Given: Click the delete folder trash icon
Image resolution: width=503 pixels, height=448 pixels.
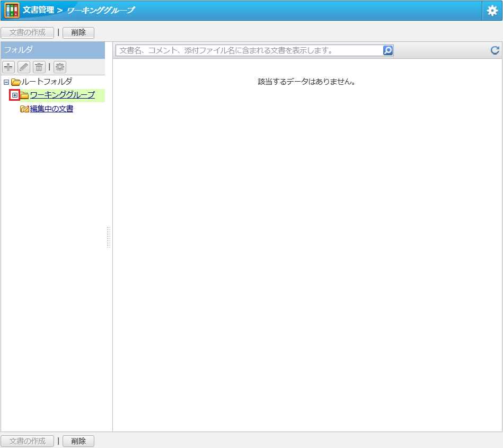Looking at the screenshot, I should [x=39, y=67].
